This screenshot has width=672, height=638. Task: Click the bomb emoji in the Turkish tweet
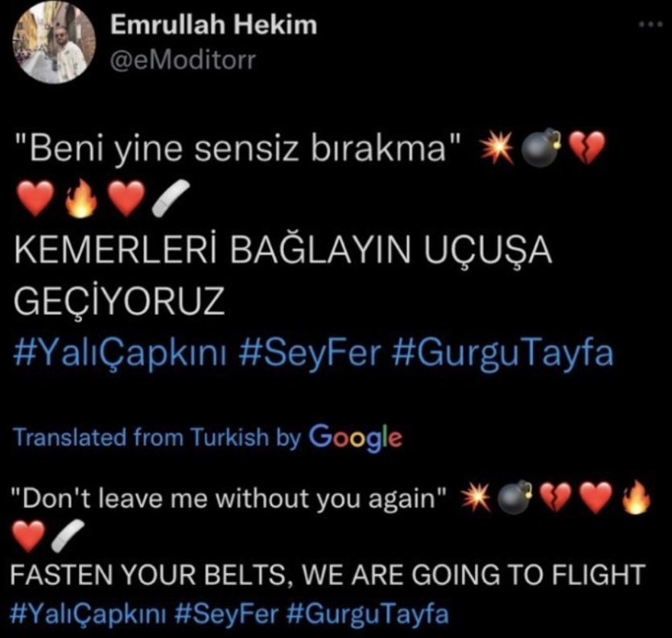tap(542, 147)
